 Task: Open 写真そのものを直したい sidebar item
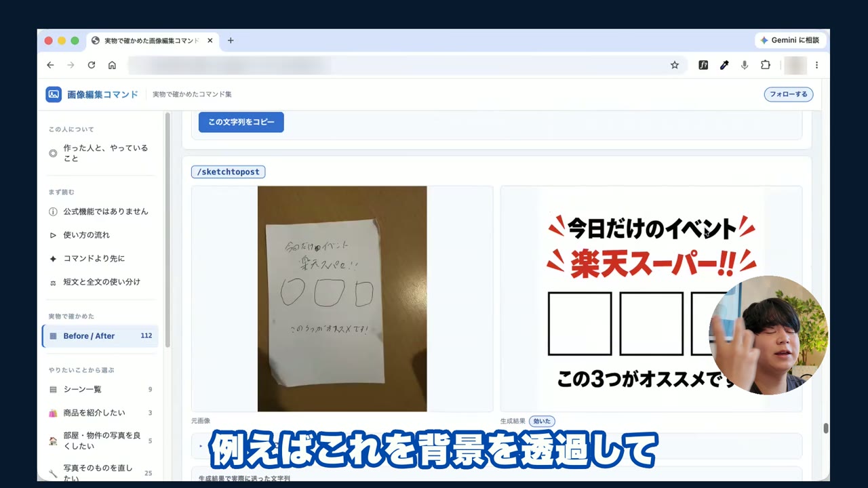point(100,472)
